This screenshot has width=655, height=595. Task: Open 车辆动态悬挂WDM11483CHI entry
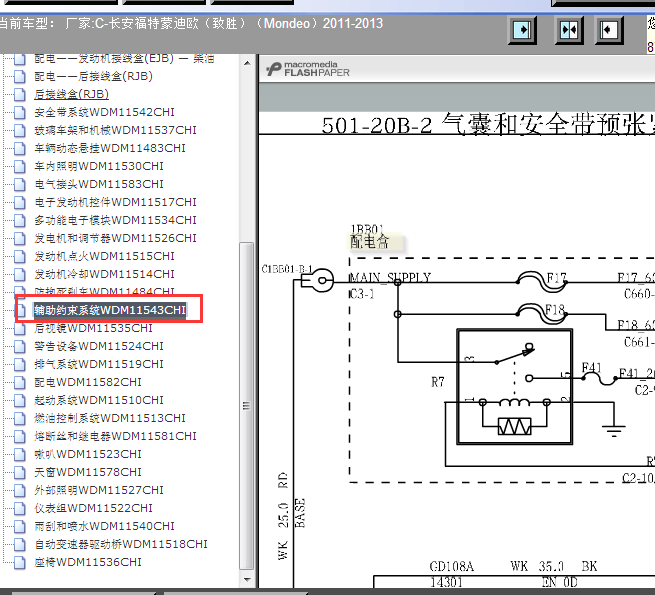[x=110, y=148]
